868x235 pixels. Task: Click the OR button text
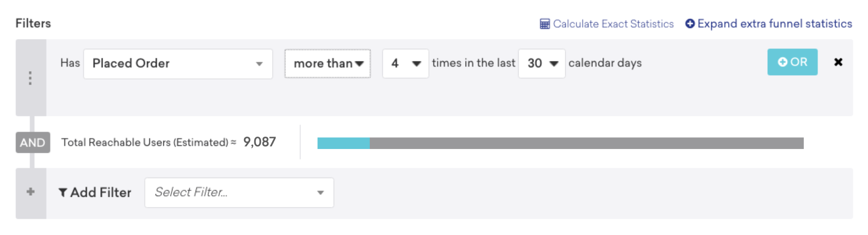pyautogui.click(x=799, y=62)
